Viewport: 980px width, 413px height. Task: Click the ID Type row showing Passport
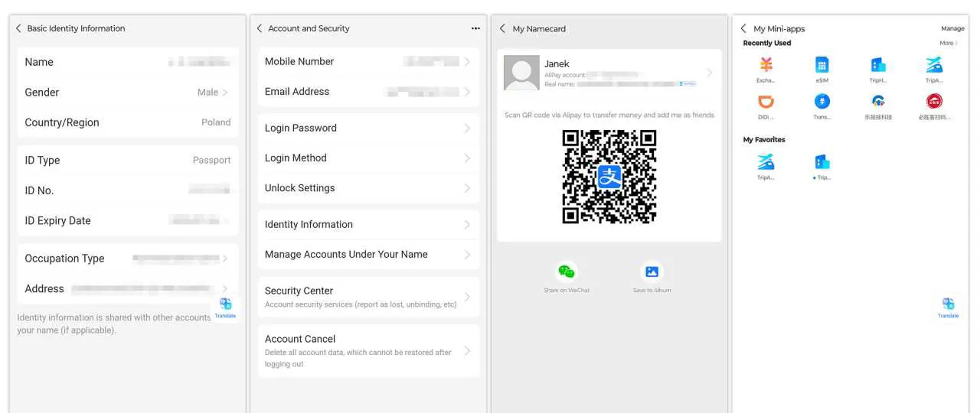[x=128, y=160]
